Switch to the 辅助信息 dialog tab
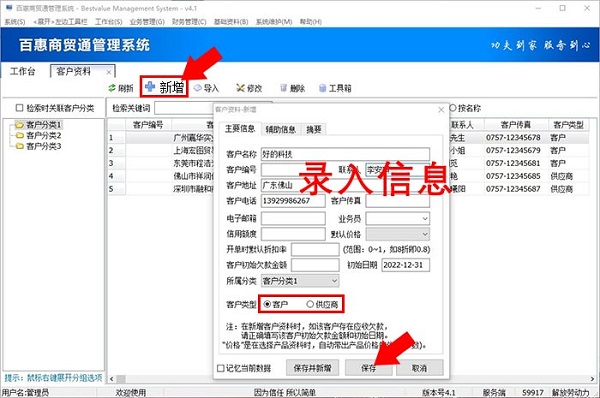 click(x=281, y=129)
